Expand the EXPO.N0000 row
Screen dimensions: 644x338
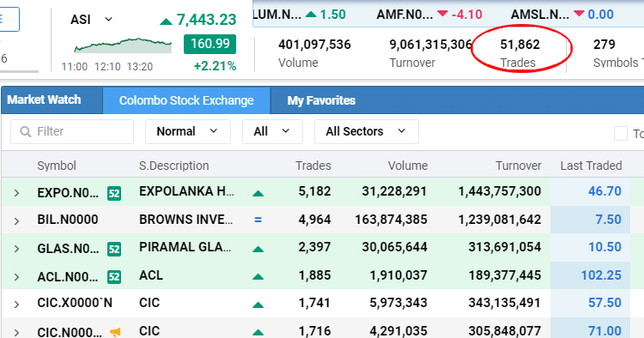[16, 193]
